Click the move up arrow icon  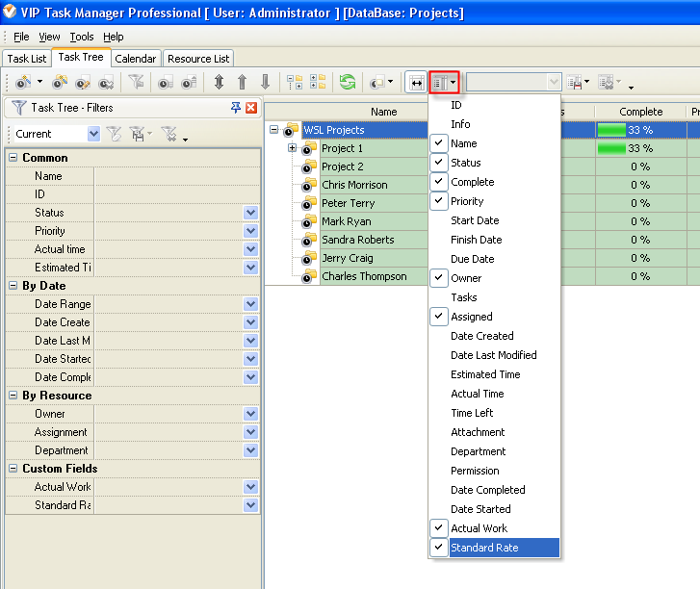pyautogui.click(x=242, y=84)
